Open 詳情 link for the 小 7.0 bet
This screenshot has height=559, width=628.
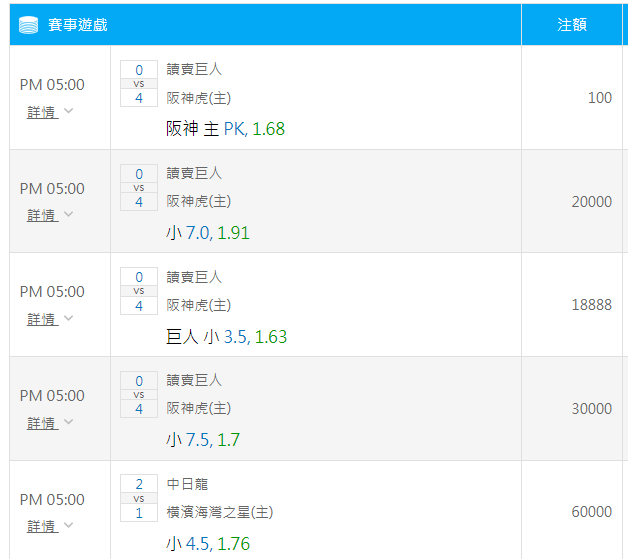[42, 215]
